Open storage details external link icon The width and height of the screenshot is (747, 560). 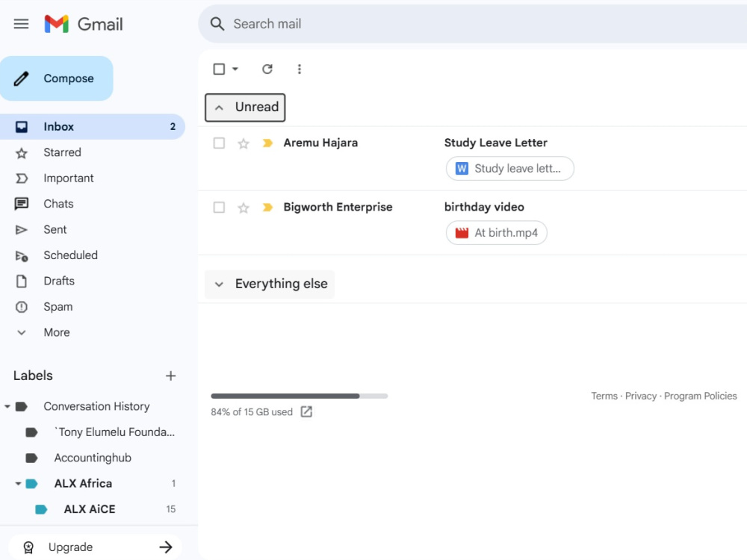[306, 412]
